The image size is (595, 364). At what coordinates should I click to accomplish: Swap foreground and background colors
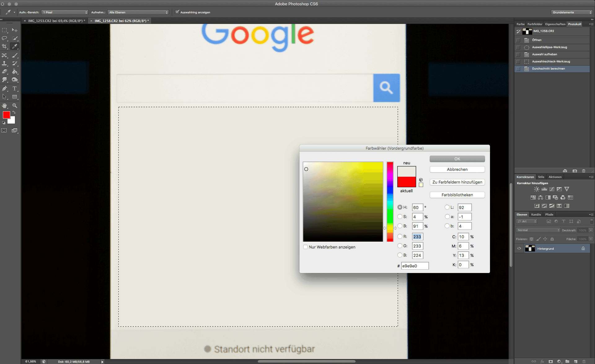click(x=14, y=112)
